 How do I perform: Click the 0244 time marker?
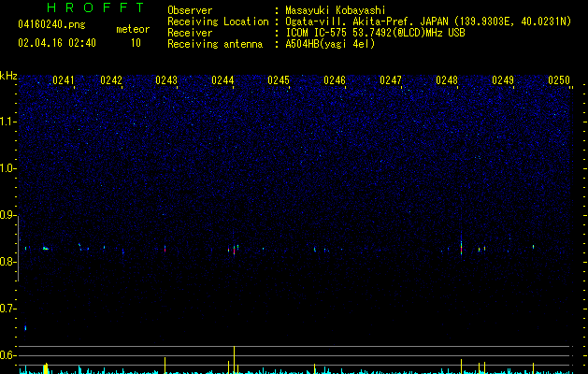coord(222,80)
